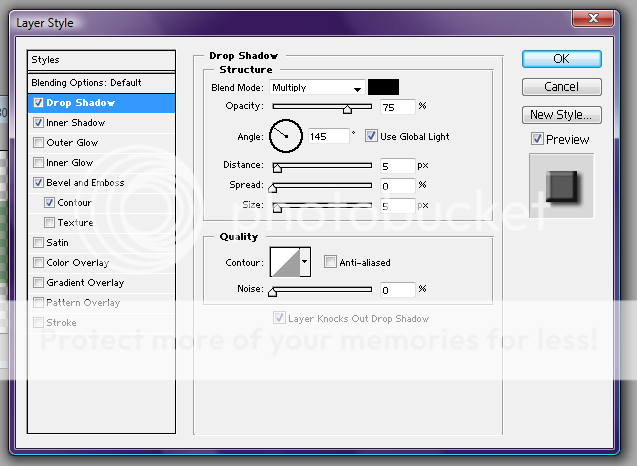Screen dimensions: 637x466
Task: Click the black shadow color swatch
Action: tap(383, 87)
